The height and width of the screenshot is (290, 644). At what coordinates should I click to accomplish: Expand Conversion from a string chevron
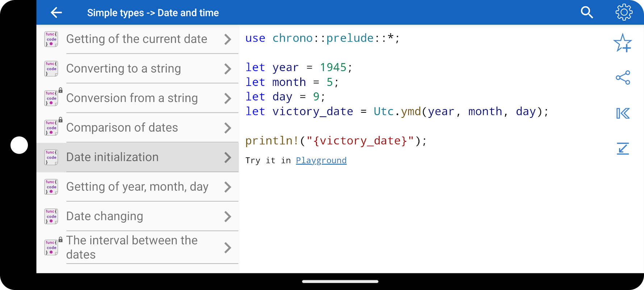[x=227, y=98]
